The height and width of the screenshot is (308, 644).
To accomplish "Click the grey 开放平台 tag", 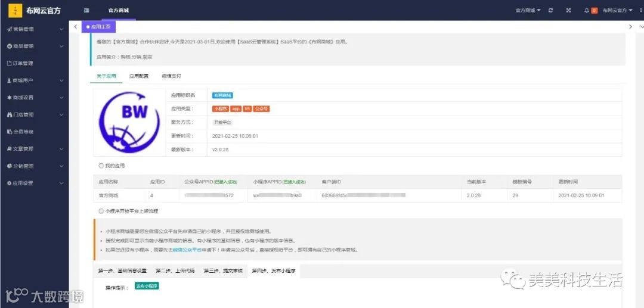I will click(x=222, y=123).
